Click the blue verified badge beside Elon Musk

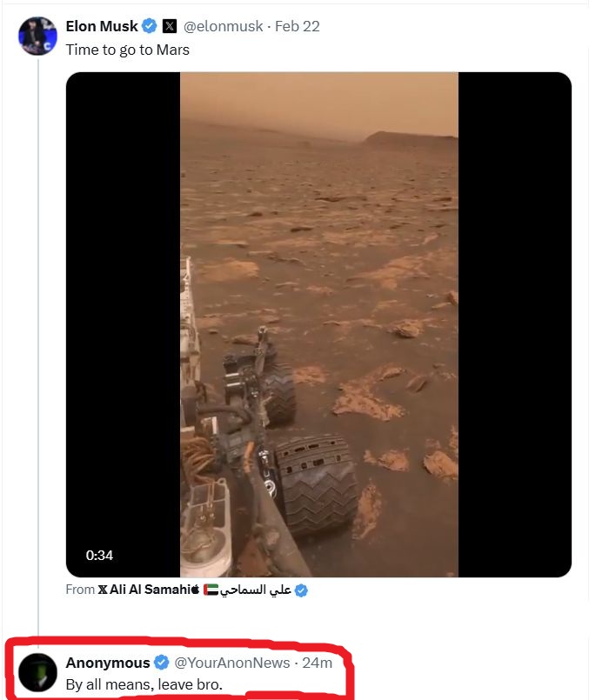click(150, 26)
